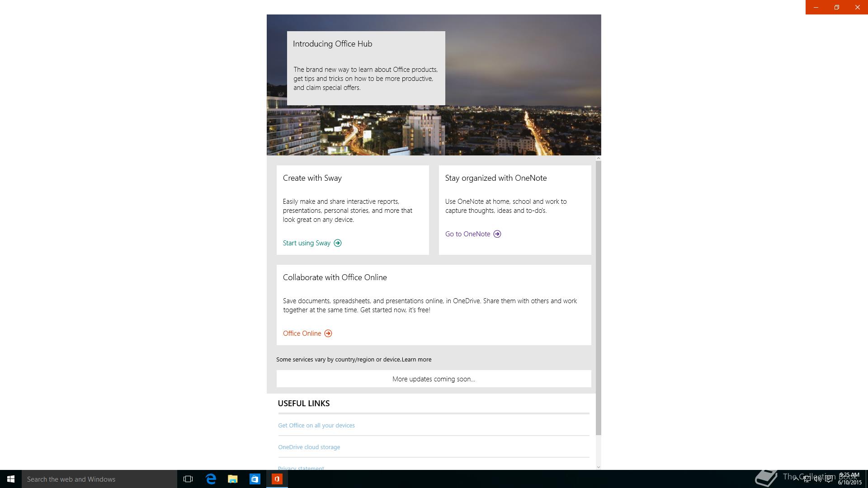Click the USEFUL LINKS heading
The width and height of the screenshot is (868, 488).
tap(304, 404)
